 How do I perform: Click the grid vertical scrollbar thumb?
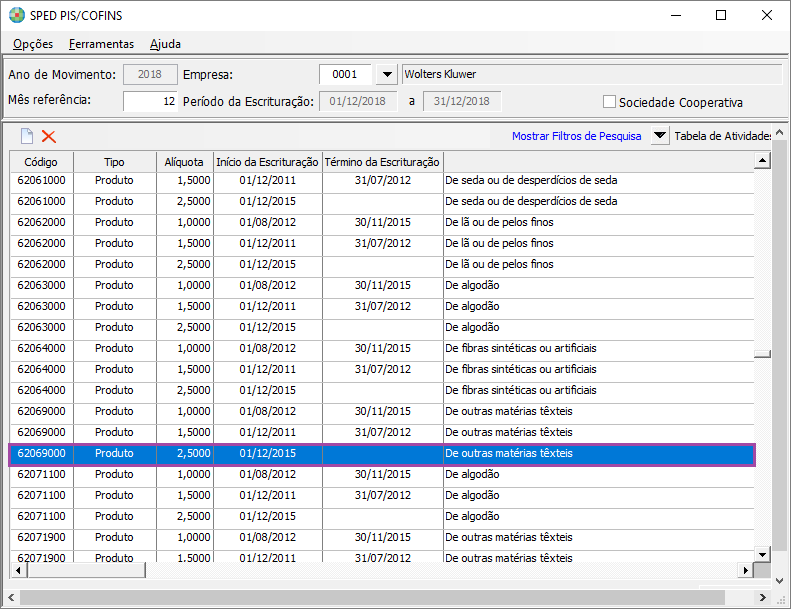pos(762,354)
